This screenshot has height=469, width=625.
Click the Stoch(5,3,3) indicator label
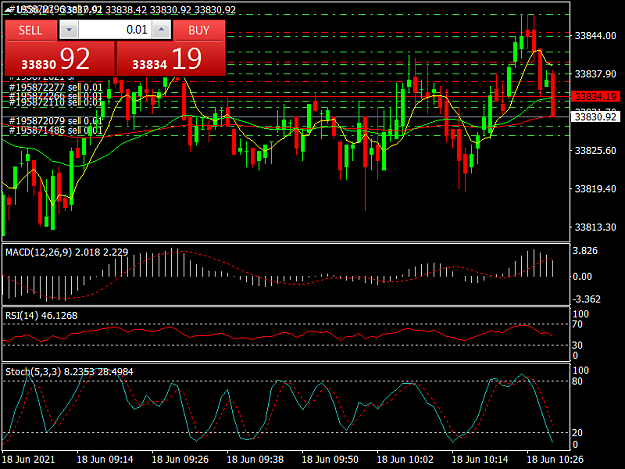point(69,371)
